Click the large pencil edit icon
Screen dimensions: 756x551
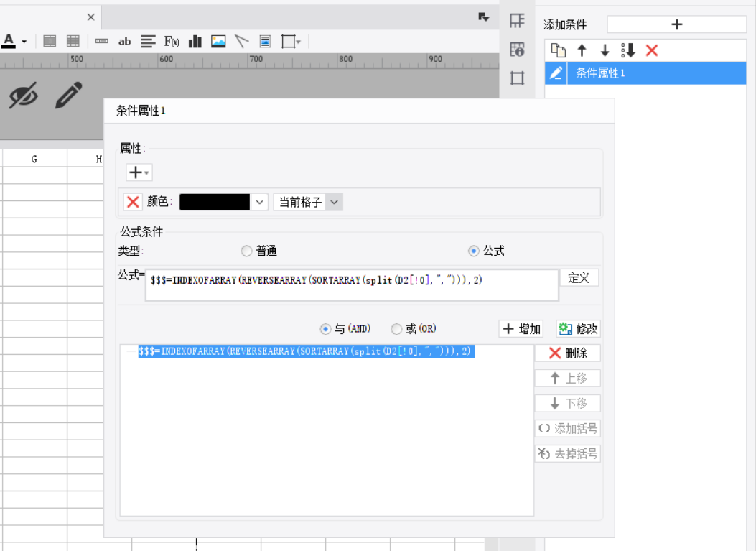pyautogui.click(x=68, y=95)
